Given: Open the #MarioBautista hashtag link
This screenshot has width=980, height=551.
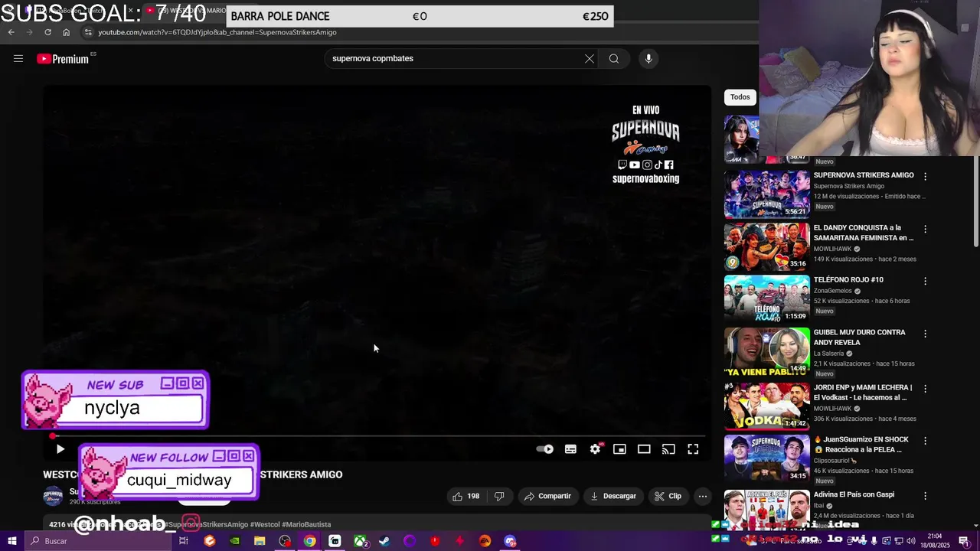Looking at the screenshot, I should coord(306,524).
